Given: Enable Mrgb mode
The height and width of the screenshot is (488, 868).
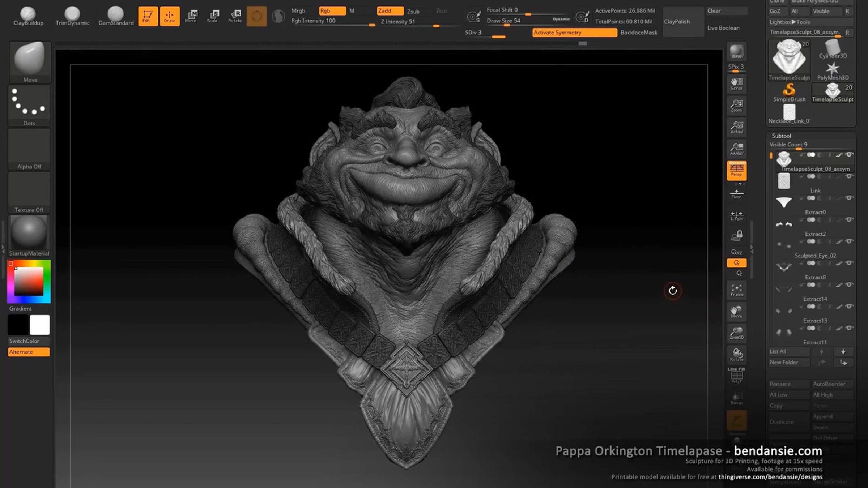Looking at the screenshot, I should (298, 11).
